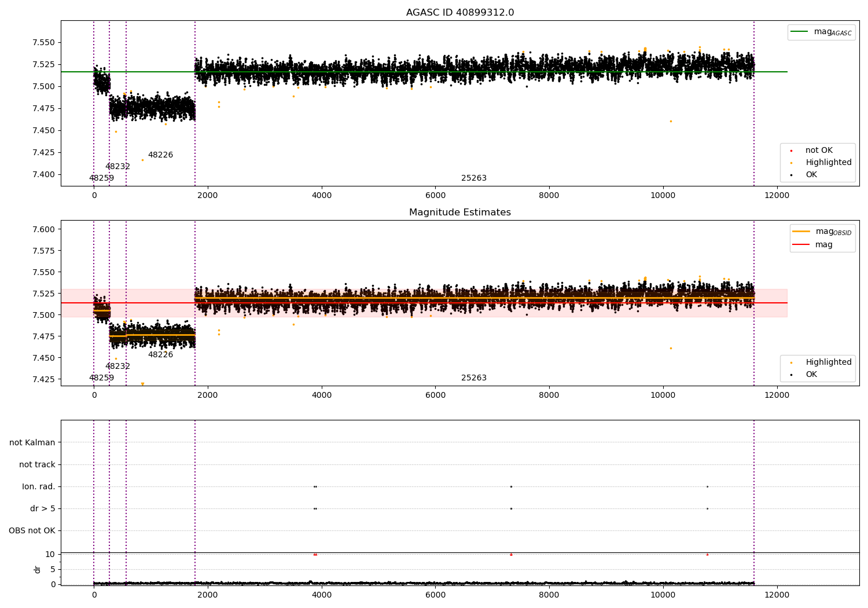Click y-tick 7.425 on Magnitude Estimates axis
This screenshot has height=608, width=868.
44,380
